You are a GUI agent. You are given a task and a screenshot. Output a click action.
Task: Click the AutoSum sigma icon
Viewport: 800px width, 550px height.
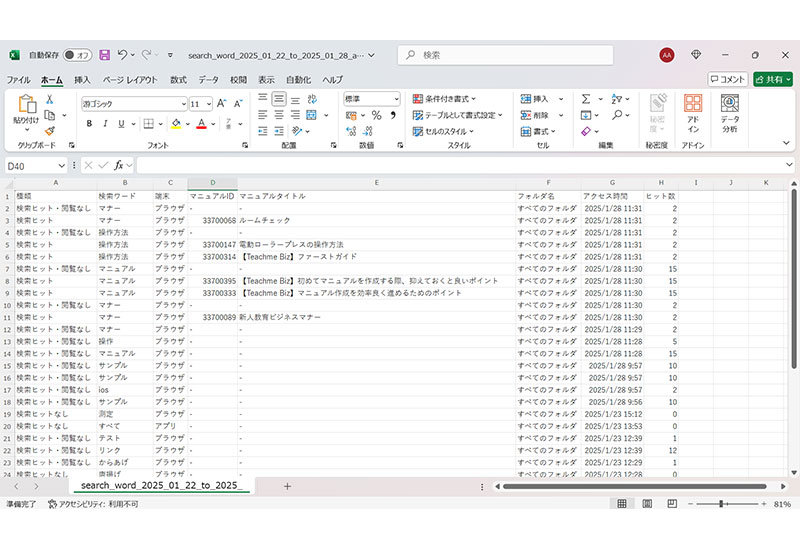click(x=587, y=99)
